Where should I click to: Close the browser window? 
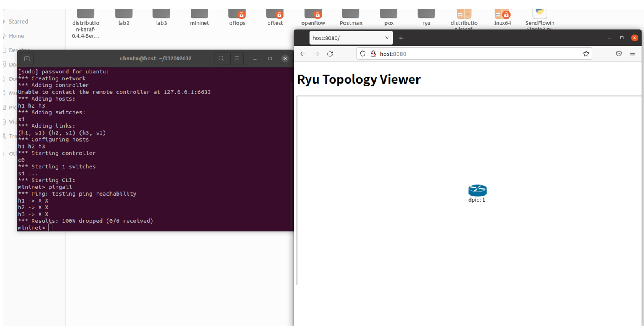[x=635, y=38]
